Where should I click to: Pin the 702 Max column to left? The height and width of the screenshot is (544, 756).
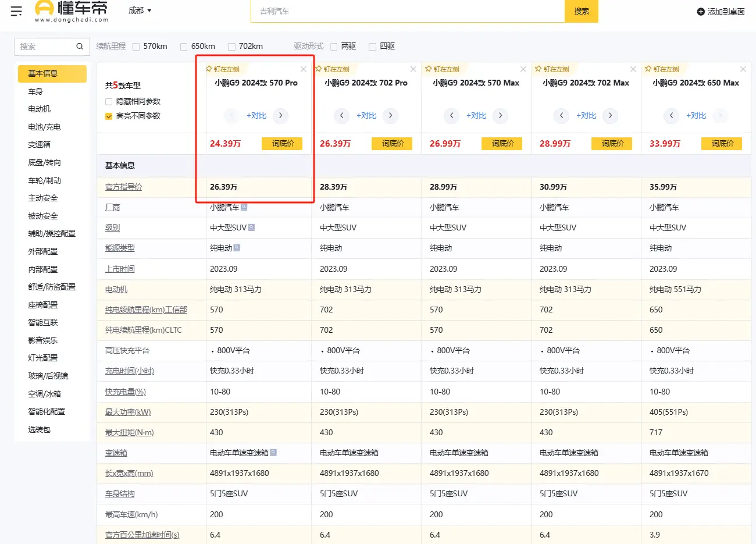pos(552,69)
